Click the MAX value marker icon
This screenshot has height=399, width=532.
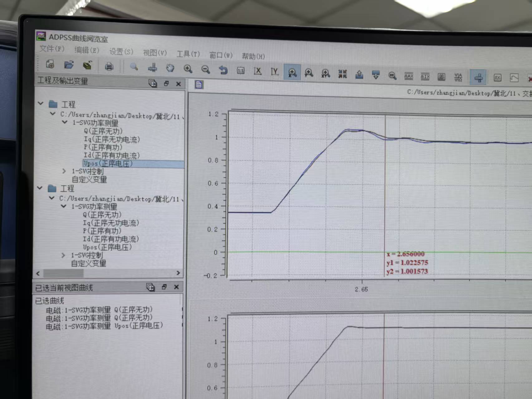[x=409, y=76]
